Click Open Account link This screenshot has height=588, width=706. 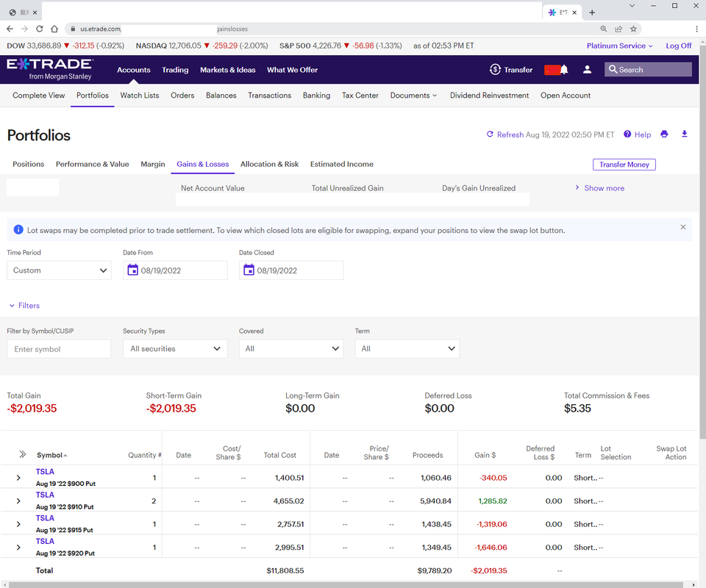[566, 96]
